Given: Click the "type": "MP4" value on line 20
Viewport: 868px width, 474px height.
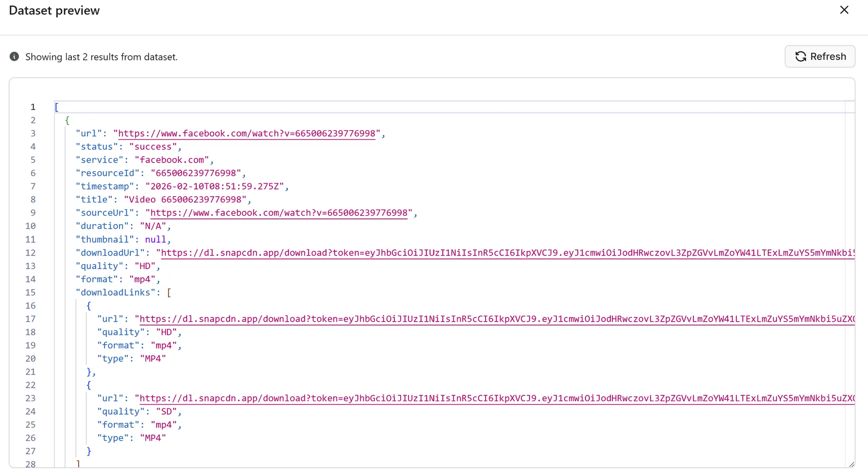Looking at the screenshot, I should [x=153, y=358].
